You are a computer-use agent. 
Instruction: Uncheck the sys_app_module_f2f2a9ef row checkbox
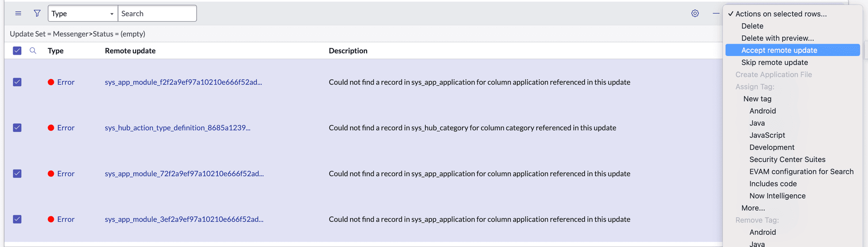17,82
